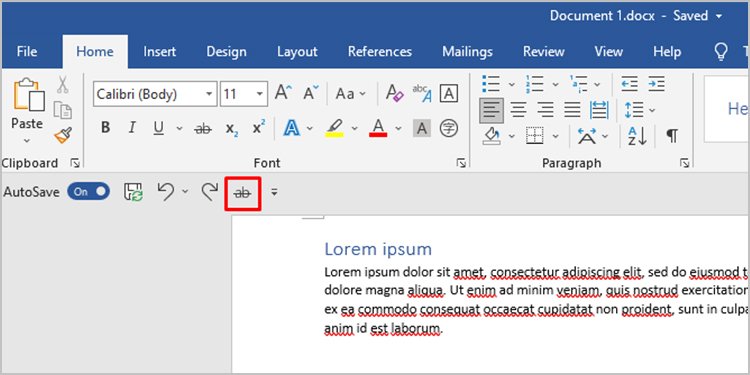Click the enclose characters icon
The height and width of the screenshot is (375, 750).
point(449,128)
